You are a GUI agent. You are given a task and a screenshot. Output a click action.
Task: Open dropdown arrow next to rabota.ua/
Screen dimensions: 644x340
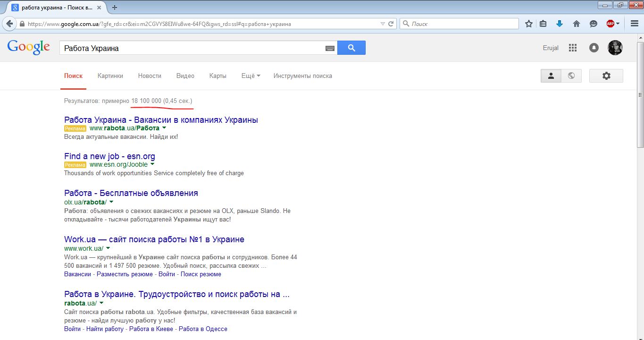(x=101, y=303)
